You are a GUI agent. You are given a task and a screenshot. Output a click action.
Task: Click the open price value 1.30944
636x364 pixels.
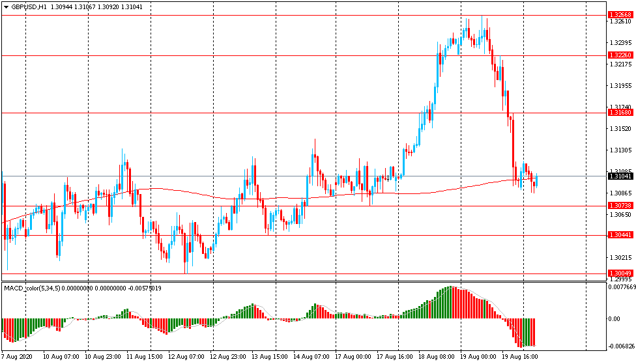(x=61, y=7)
